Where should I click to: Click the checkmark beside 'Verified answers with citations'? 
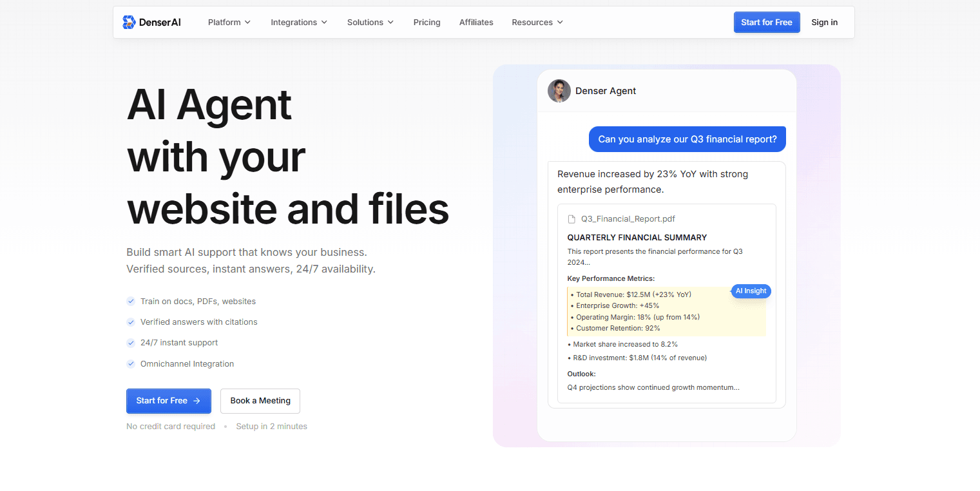[x=131, y=322]
